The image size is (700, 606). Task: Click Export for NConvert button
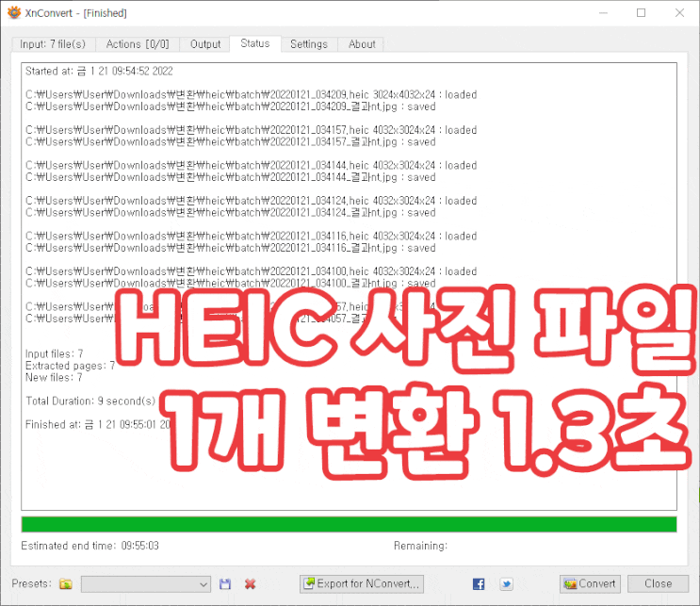(x=362, y=583)
